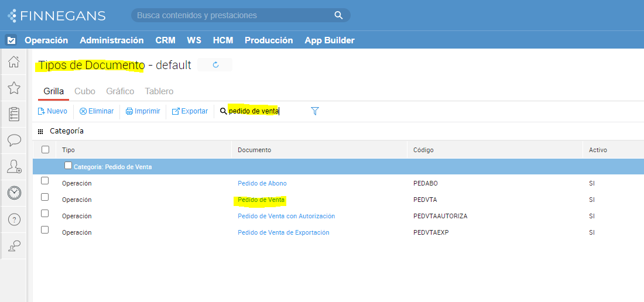Open Favorites star in sidebar
Viewport: 644px width, 302px height.
[14, 88]
